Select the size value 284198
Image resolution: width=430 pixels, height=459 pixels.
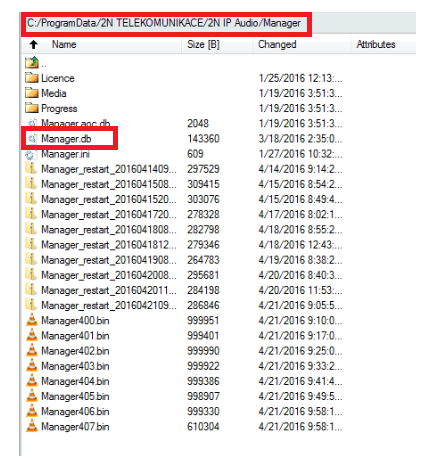203,290
